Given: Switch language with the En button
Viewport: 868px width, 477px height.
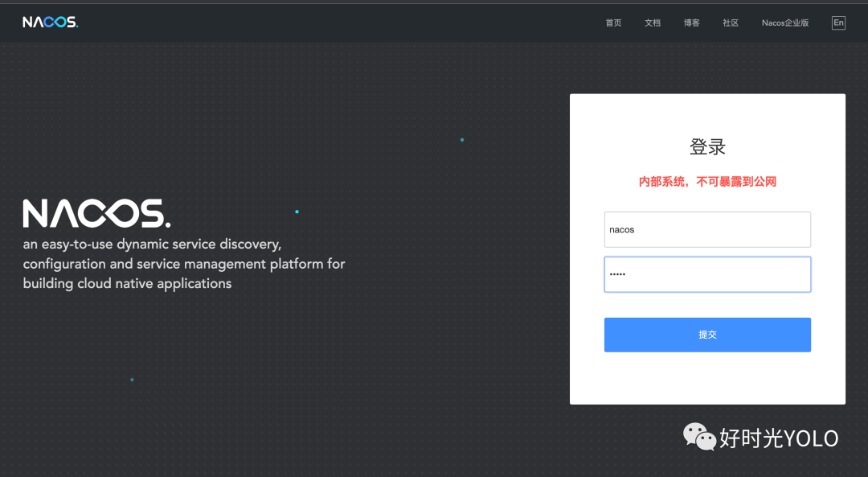Looking at the screenshot, I should point(838,23).
